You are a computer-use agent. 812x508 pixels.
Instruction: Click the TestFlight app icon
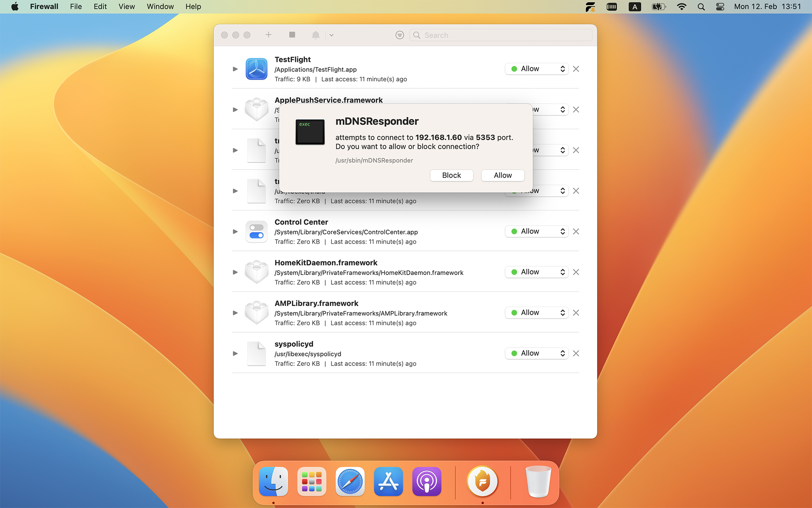256,69
